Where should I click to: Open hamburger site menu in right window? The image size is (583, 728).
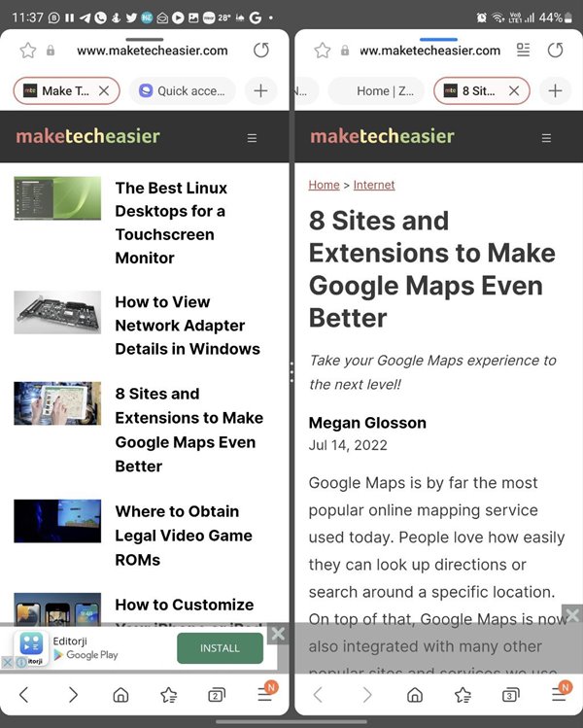[x=546, y=138]
